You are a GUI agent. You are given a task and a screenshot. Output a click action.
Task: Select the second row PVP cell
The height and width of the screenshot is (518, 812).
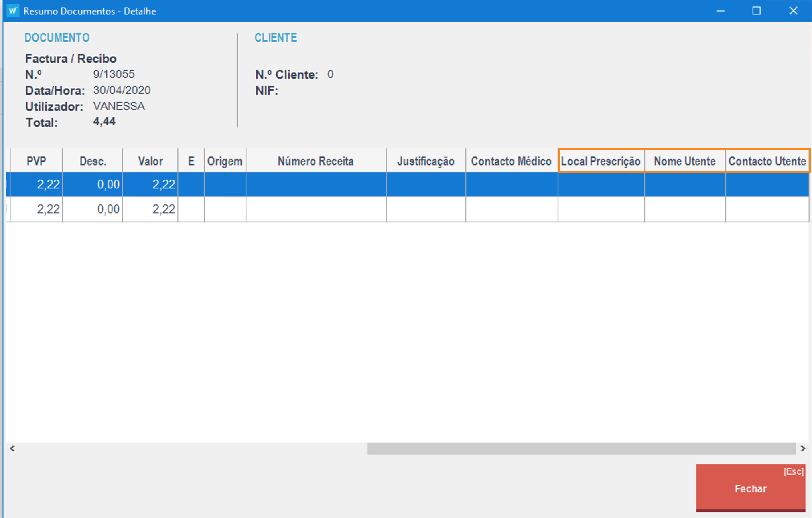(x=37, y=209)
